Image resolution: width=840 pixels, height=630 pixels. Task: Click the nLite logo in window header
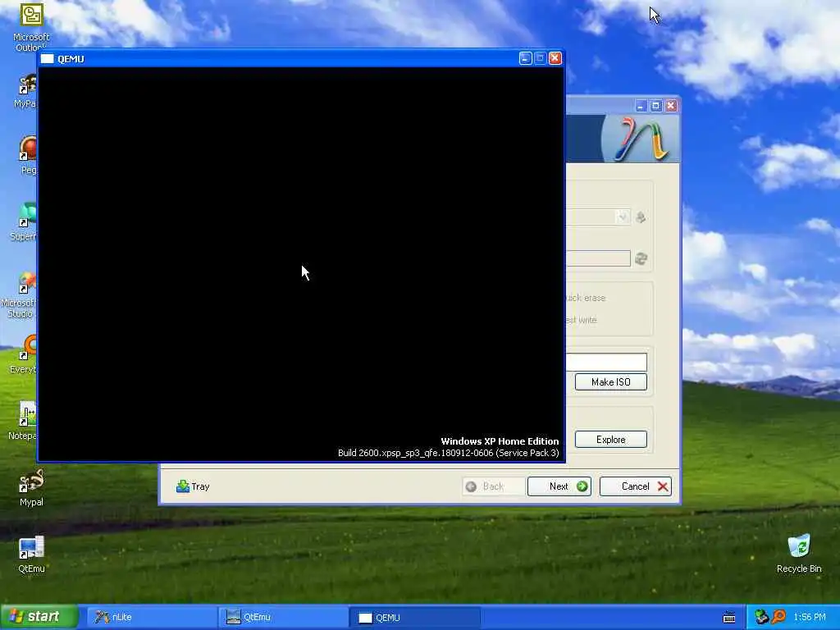click(641, 139)
